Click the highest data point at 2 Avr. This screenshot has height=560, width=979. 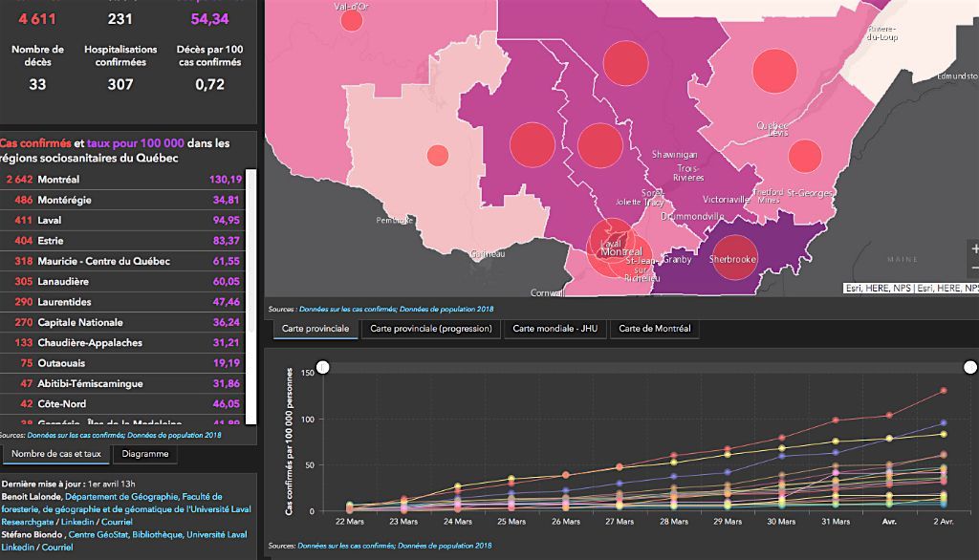tap(944, 391)
